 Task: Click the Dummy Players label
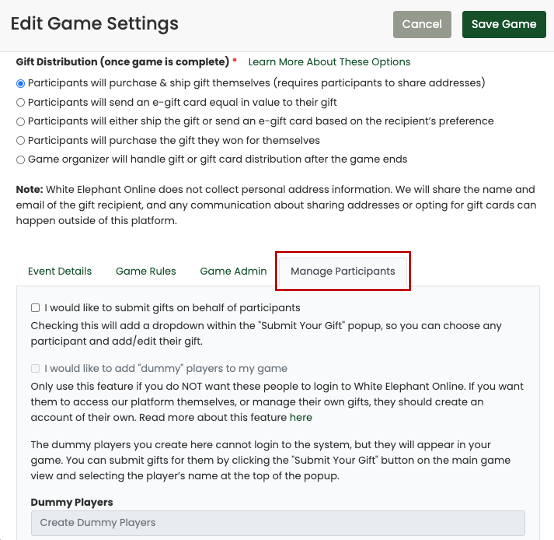72,502
